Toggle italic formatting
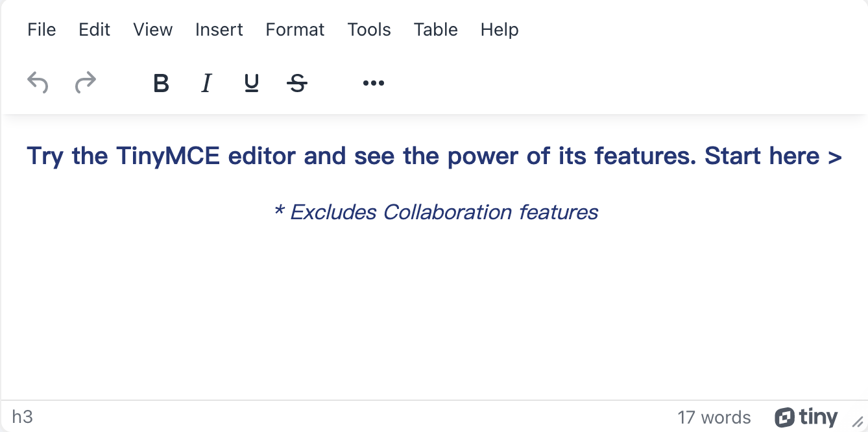 click(x=206, y=83)
